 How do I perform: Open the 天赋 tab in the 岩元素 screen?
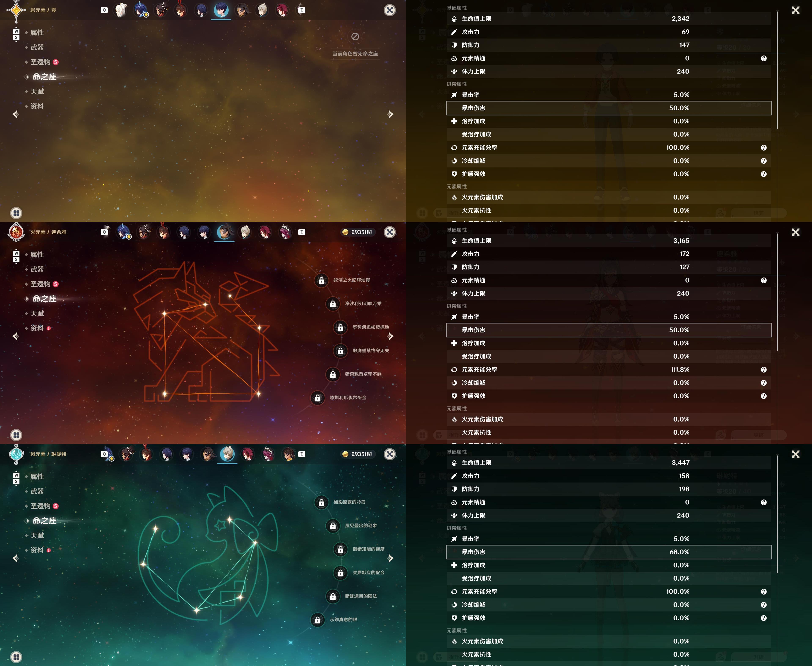pos(37,91)
